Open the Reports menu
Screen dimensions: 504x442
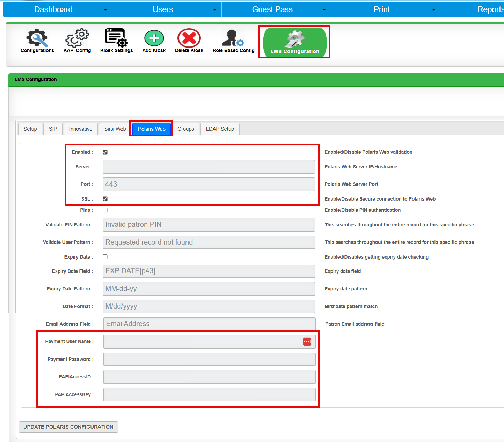coord(490,9)
